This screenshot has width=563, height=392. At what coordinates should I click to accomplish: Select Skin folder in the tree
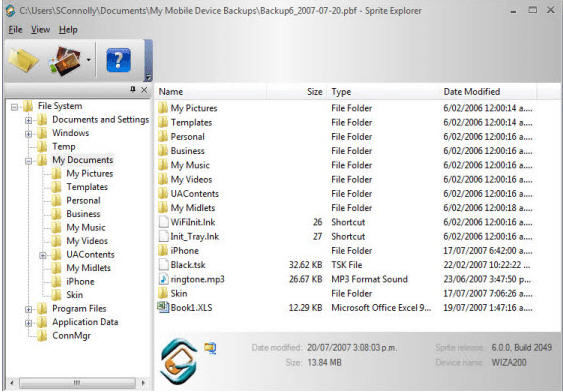tap(74, 295)
